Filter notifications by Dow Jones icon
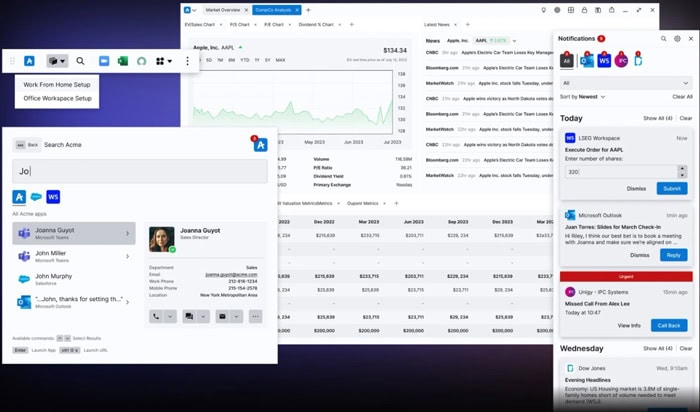This screenshot has height=412, width=700. [638, 60]
